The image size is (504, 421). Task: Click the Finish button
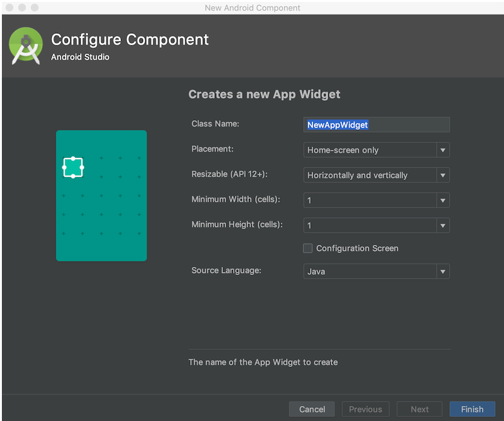[x=472, y=409]
